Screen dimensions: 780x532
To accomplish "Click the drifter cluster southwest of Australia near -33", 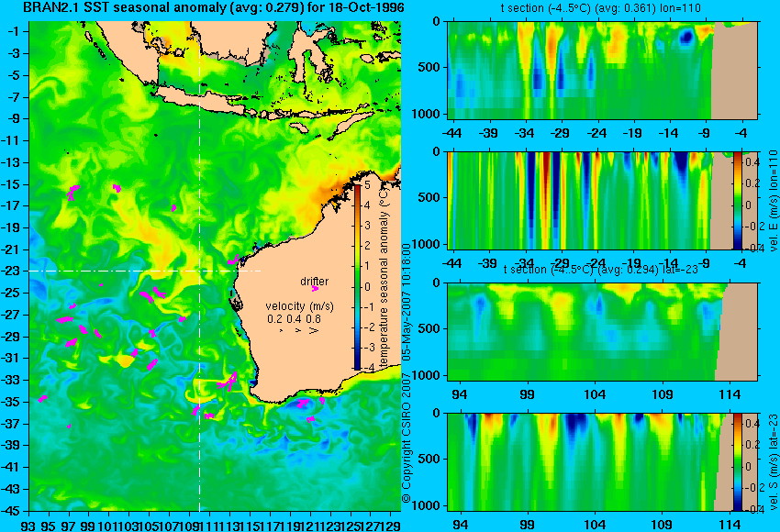I will click(x=228, y=382).
